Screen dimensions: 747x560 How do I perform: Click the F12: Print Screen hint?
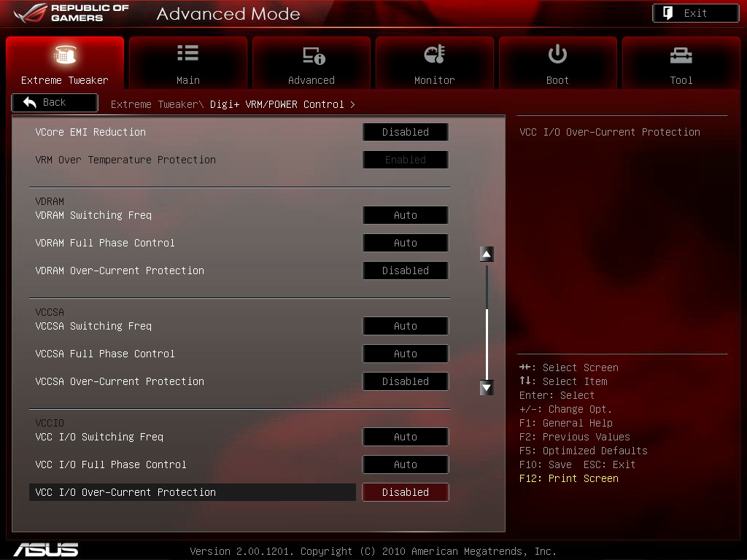coord(569,478)
